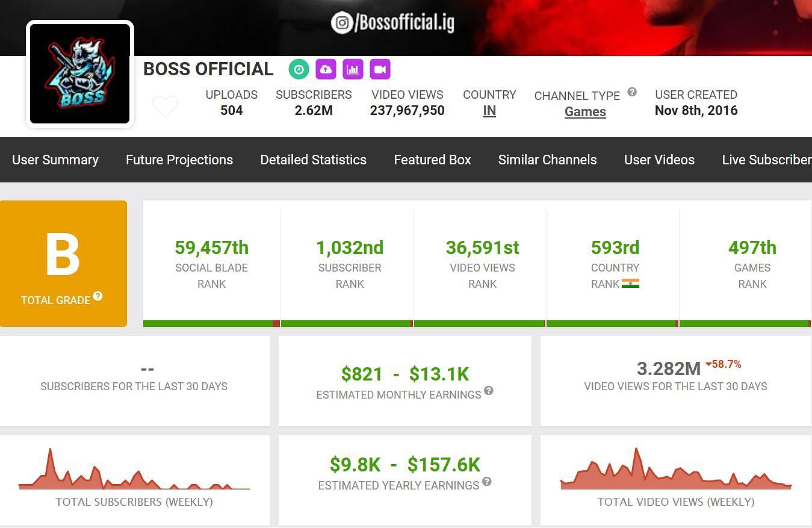The width and height of the screenshot is (812, 528).
Task: Switch to the Future Projections tab
Action: click(179, 160)
